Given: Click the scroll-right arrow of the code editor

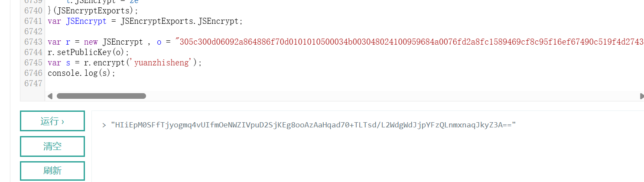Looking at the screenshot, I should tap(641, 96).
